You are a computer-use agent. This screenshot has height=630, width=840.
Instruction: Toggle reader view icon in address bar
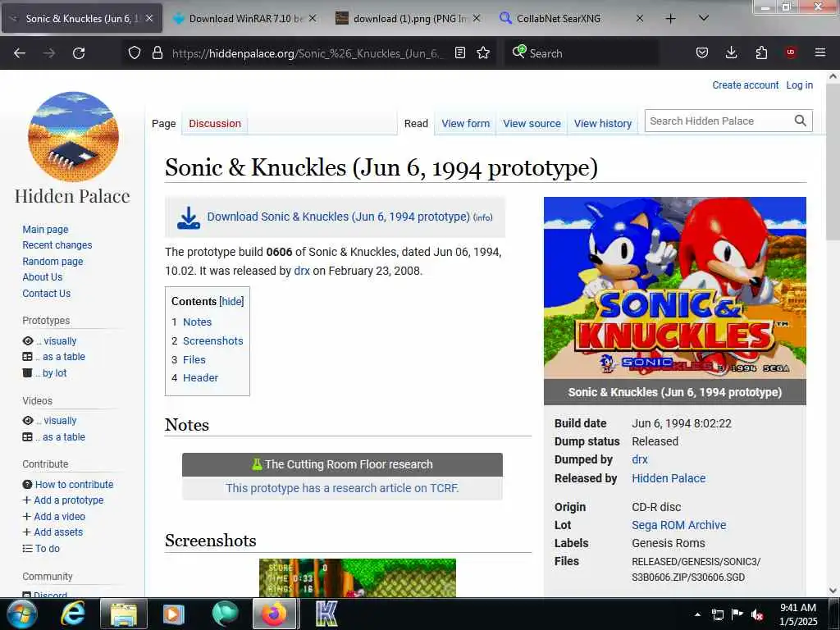coord(459,53)
